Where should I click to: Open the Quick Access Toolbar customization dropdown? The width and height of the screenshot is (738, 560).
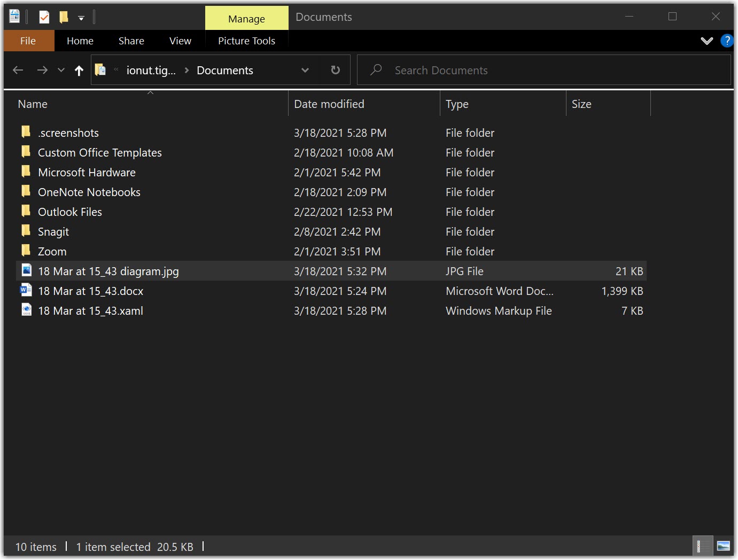point(81,16)
